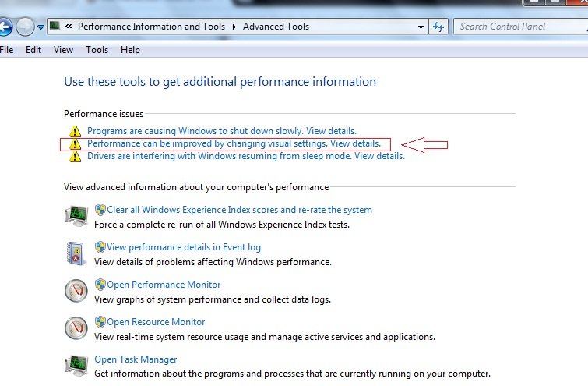The image size is (588, 386).
Task: Click warning icon beside shut down slowly issue
Action: point(75,132)
